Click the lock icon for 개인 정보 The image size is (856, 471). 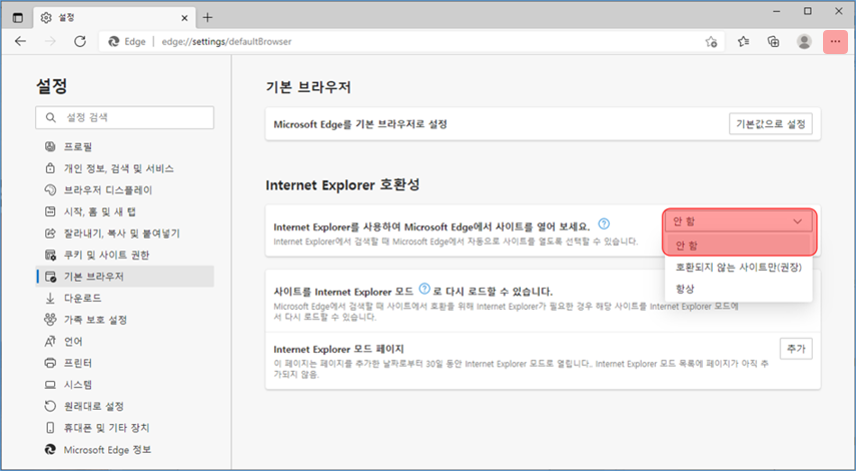click(50, 168)
